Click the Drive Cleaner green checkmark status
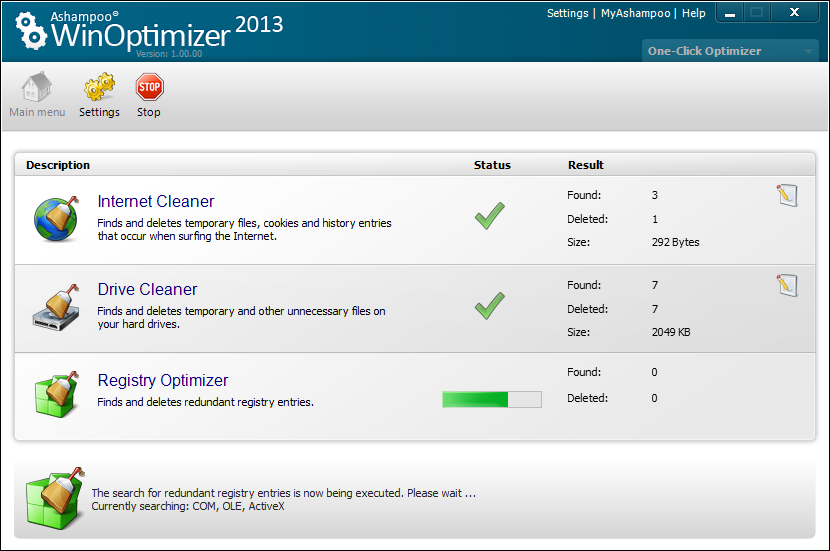Viewport: 830px width, 551px height. point(490,305)
